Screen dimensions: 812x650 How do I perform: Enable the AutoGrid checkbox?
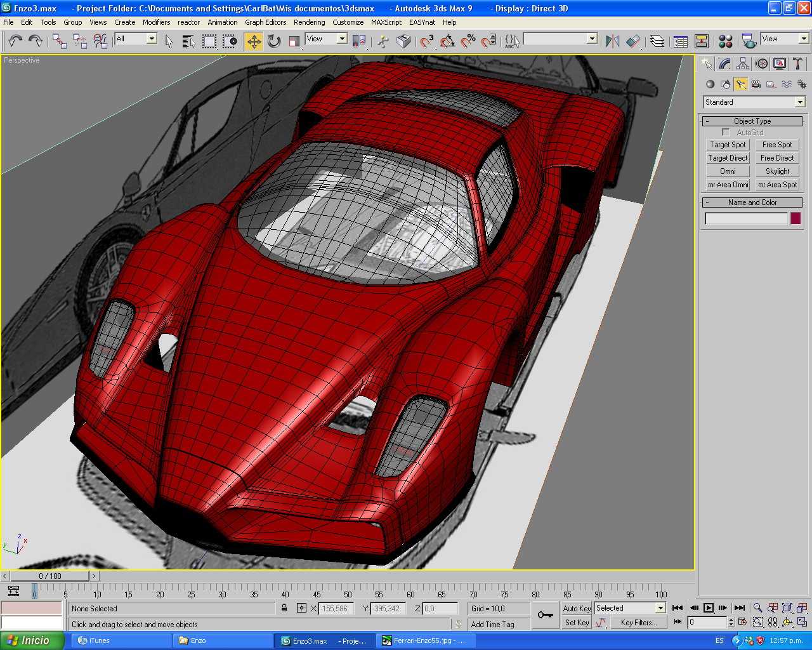[726, 133]
